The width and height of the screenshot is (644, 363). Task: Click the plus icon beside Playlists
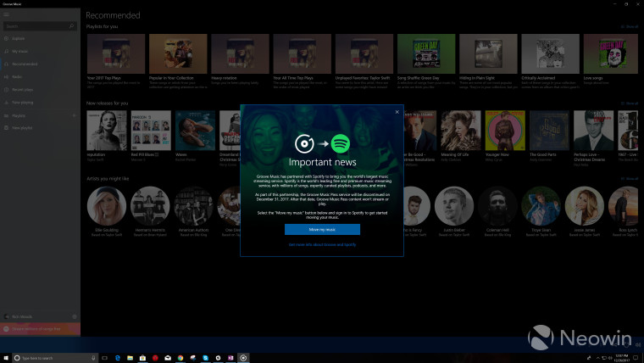pyautogui.click(x=75, y=115)
